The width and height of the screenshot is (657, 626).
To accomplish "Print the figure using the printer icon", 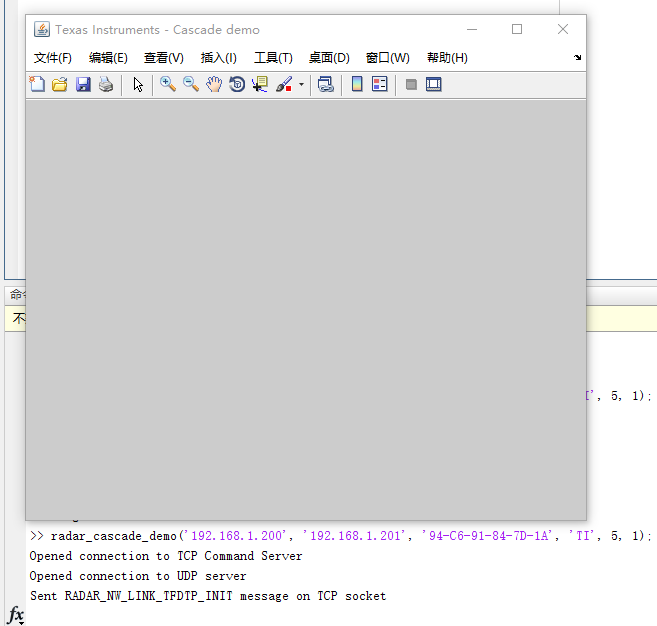I will [x=106, y=85].
